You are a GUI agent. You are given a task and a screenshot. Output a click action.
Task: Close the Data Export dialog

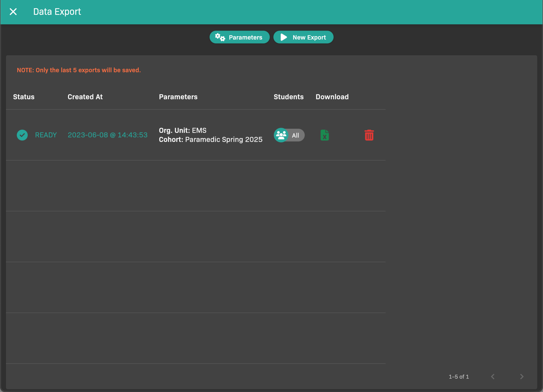click(13, 12)
